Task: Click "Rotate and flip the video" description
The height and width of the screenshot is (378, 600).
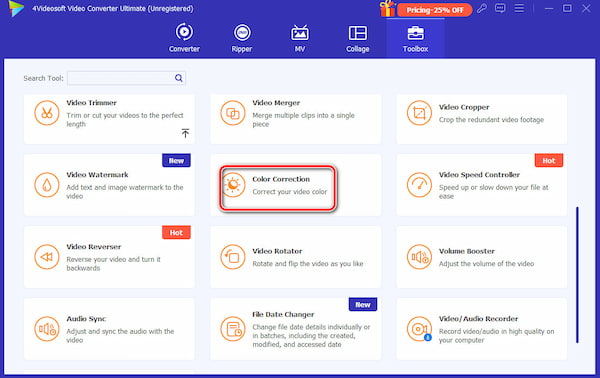Action: (308, 264)
